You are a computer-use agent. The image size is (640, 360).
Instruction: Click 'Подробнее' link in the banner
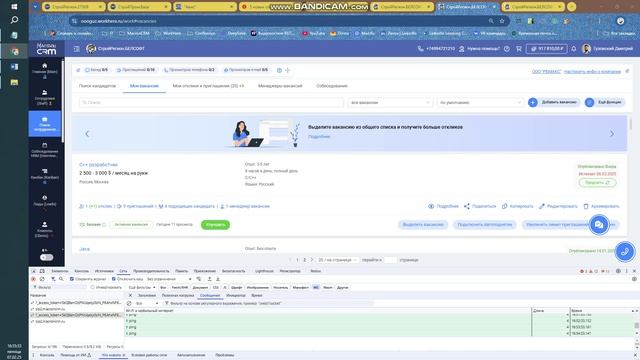tap(319, 137)
